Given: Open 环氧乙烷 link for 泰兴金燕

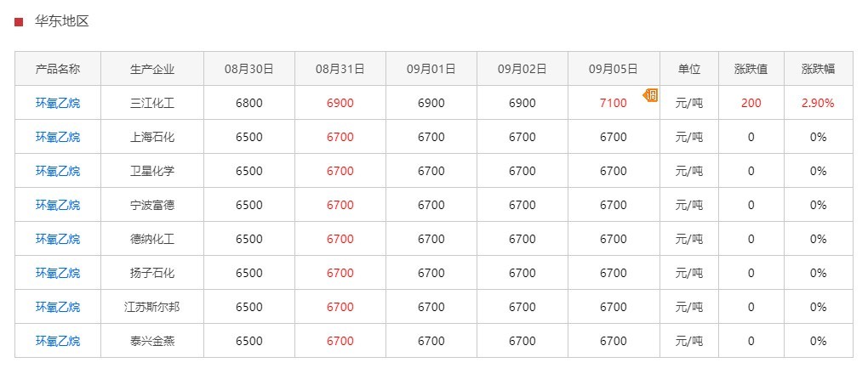Looking at the screenshot, I should click(58, 342).
